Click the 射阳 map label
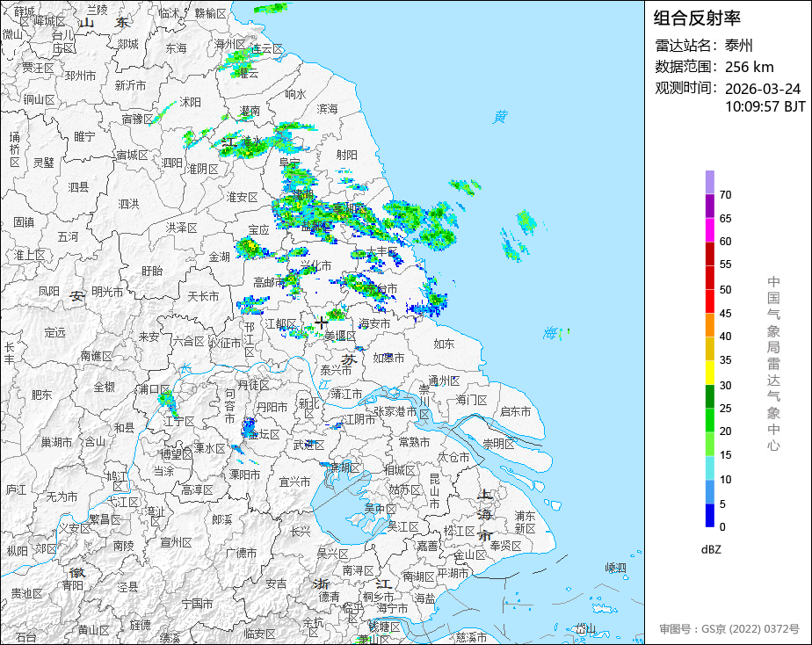Image resolution: width=812 pixels, height=645 pixels. [x=347, y=155]
